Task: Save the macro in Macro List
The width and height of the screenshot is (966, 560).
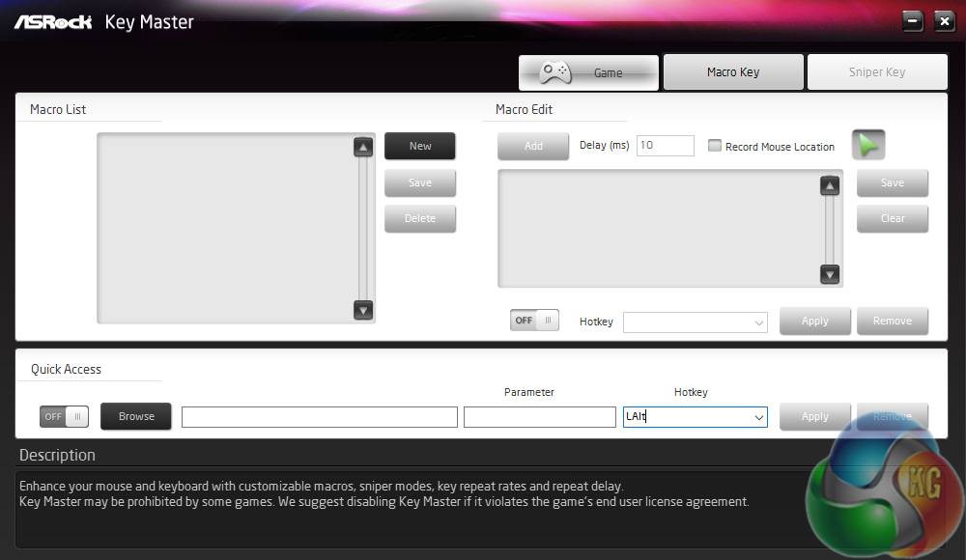Action: pos(420,183)
